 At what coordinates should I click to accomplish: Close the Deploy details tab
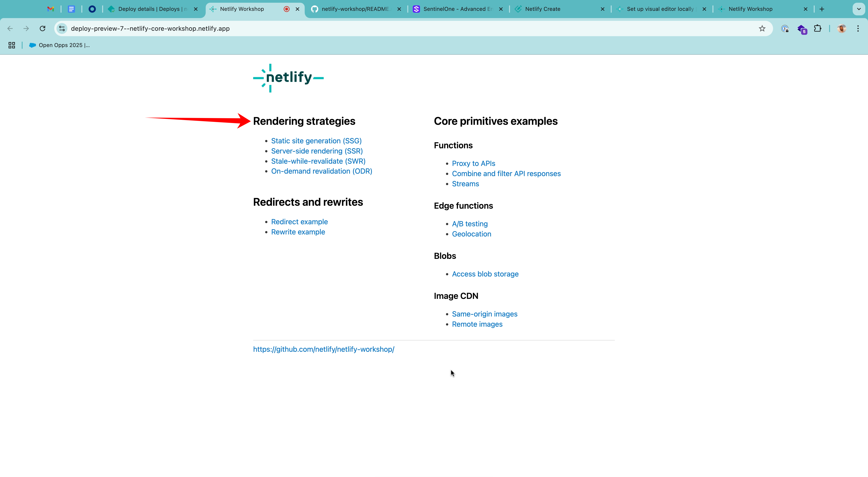196,9
